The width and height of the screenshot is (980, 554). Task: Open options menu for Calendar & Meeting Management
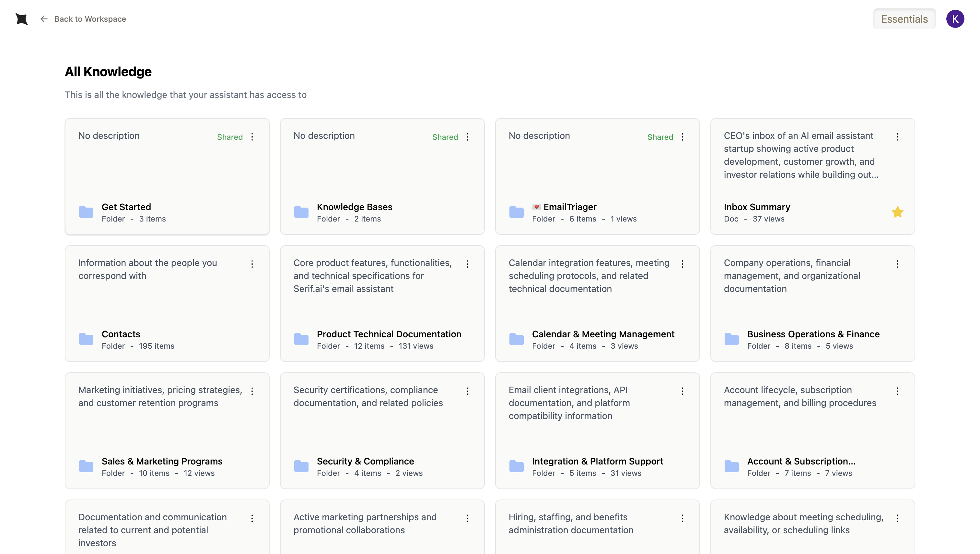pyautogui.click(x=682, y=264)
